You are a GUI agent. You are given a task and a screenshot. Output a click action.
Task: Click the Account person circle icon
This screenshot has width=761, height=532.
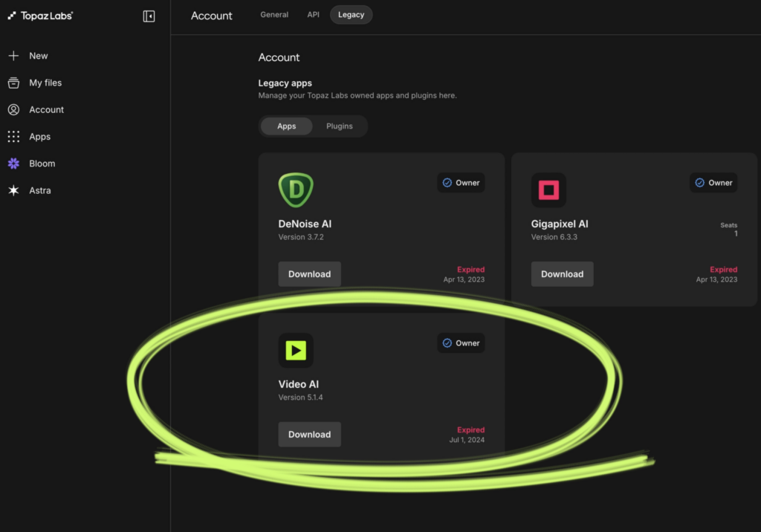click(13, 110)
